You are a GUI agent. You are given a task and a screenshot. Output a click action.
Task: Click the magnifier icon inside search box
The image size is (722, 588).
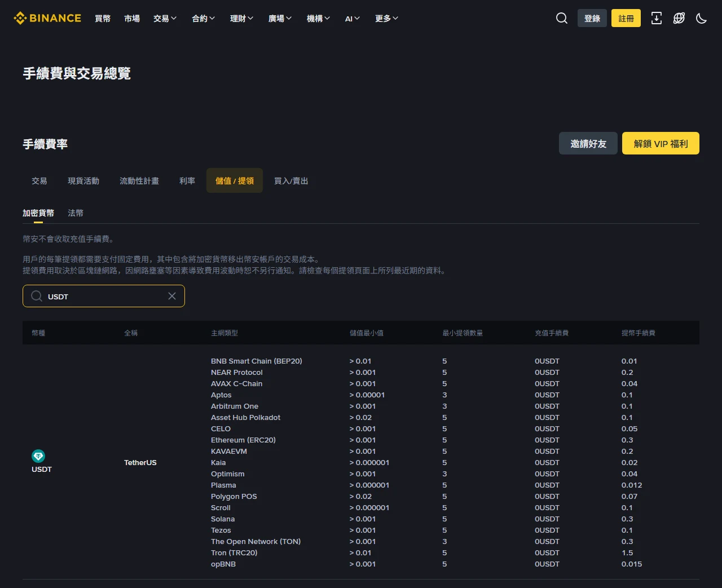37,296
